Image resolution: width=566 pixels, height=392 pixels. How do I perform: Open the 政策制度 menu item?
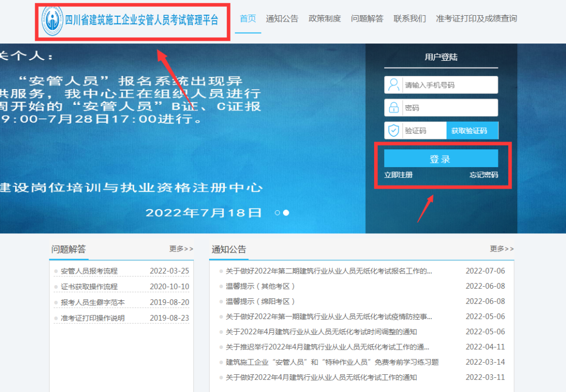[324, 19]
